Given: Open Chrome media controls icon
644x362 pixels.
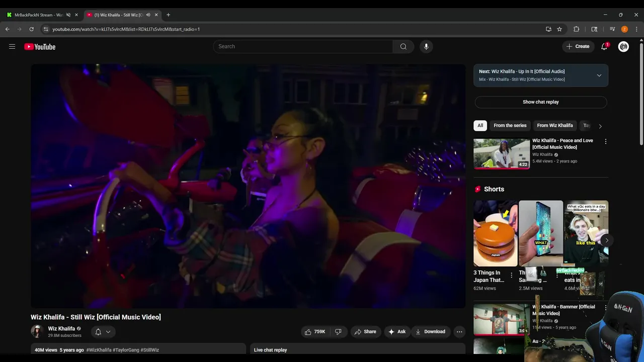Looking at the screenshot, I should 612,29.
